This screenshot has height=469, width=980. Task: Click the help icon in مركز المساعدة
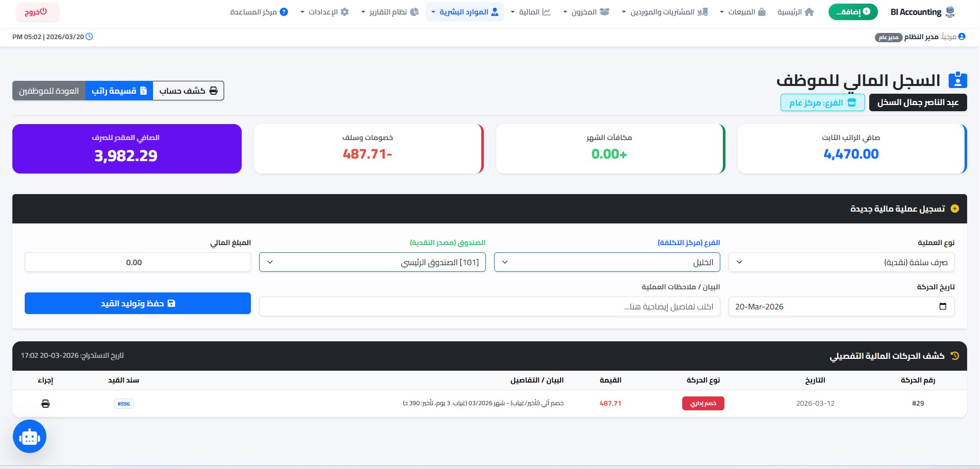283,11
